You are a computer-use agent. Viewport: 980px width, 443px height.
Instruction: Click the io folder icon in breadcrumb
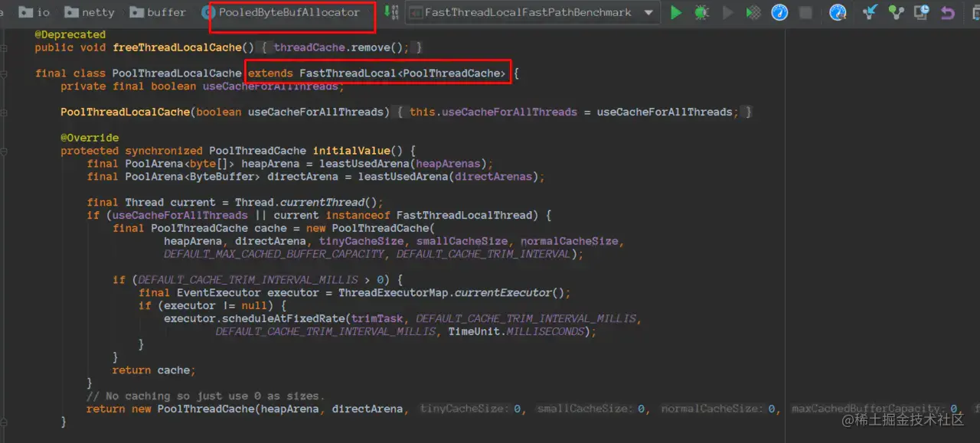[x=26, y=12]
